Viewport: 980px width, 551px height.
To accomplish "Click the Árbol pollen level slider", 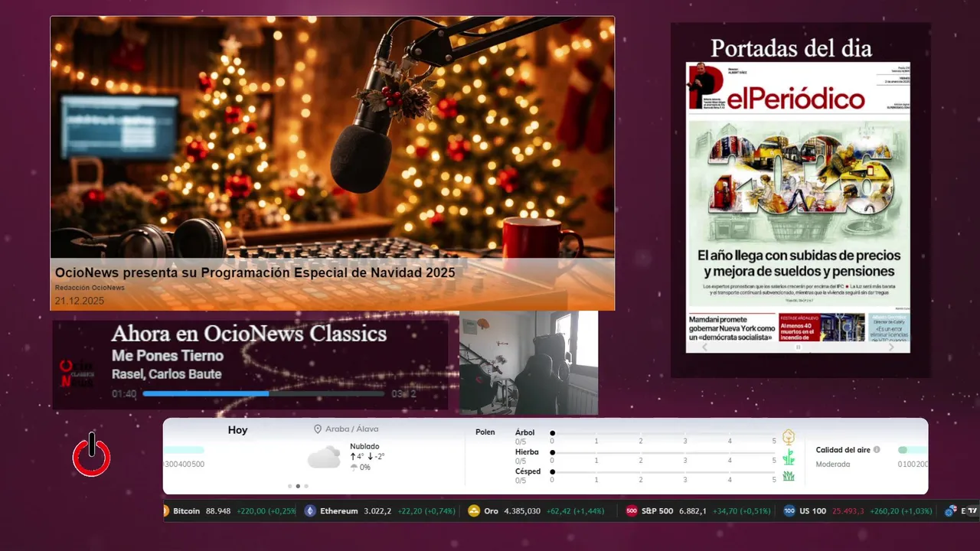I will (x=663, y=433).
